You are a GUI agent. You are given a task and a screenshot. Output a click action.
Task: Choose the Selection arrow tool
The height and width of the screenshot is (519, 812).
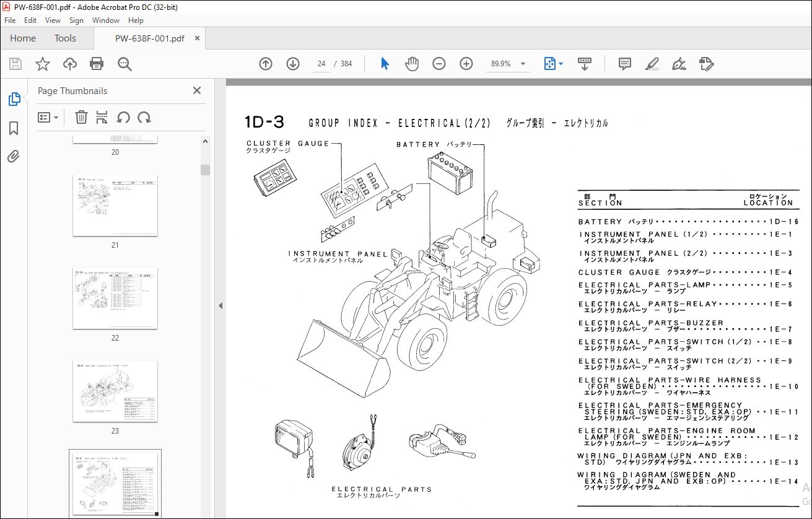(x=385, y=64)
